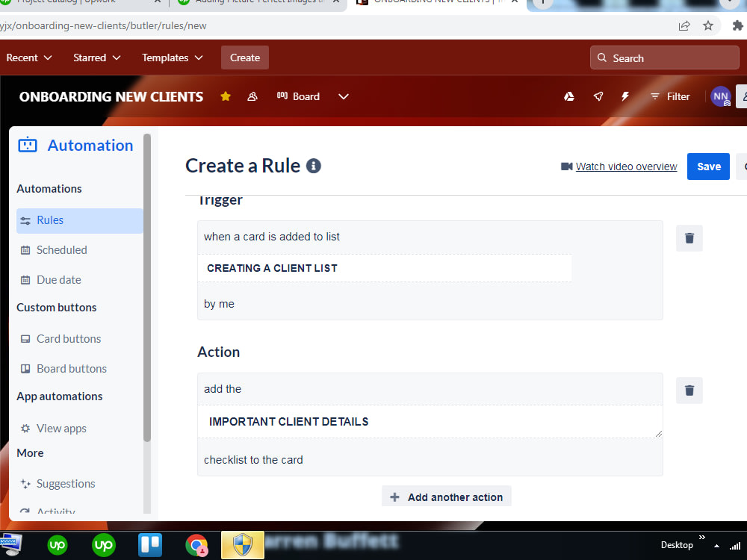
Task: Expand the Recent dropdown
Action: point(28,57)
